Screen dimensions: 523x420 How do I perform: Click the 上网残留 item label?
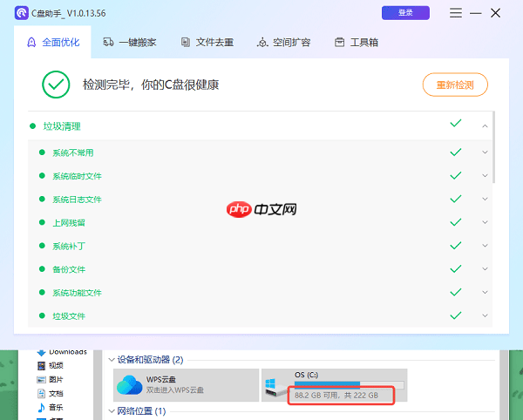coord(69,223)
